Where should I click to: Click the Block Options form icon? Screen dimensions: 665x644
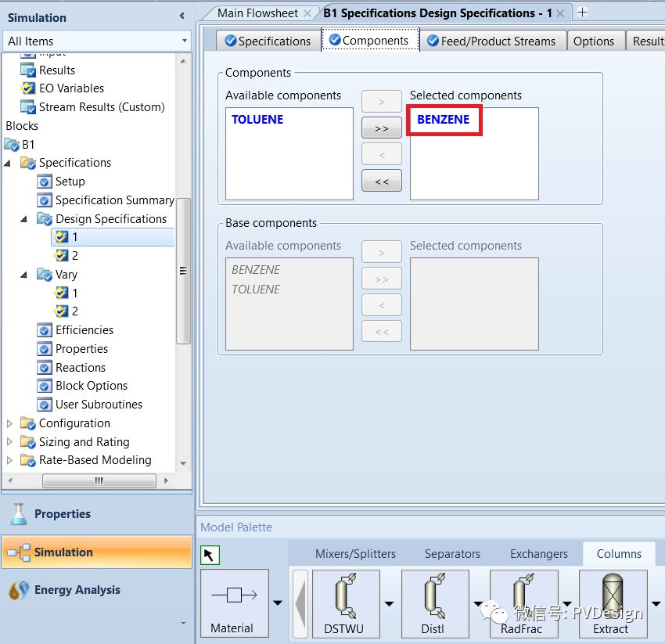pyautogui.click(x=45, y=386)
